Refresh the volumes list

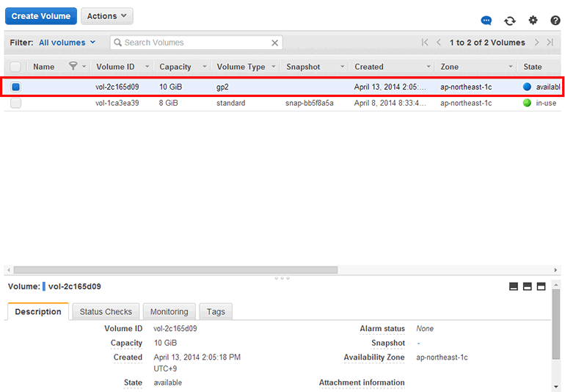point(510,21)
